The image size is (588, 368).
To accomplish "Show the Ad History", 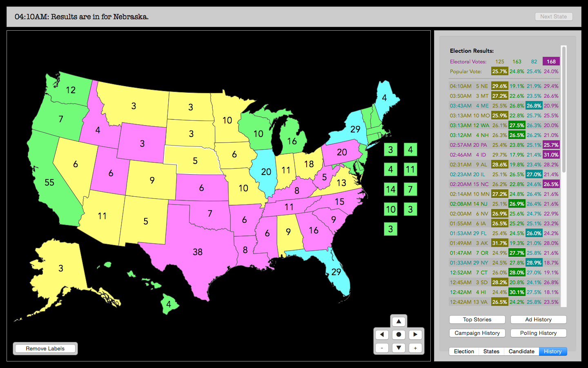I will click(x=538, y=319).
